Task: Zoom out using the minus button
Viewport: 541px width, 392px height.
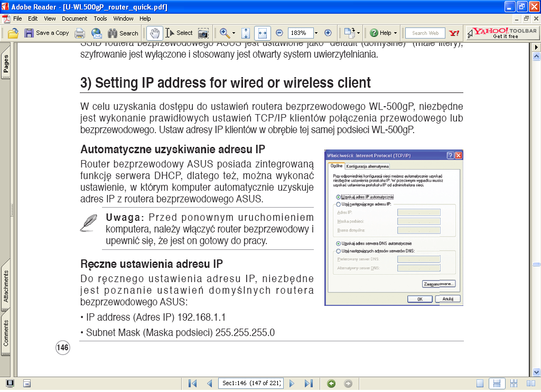Action: click(279, 33)
